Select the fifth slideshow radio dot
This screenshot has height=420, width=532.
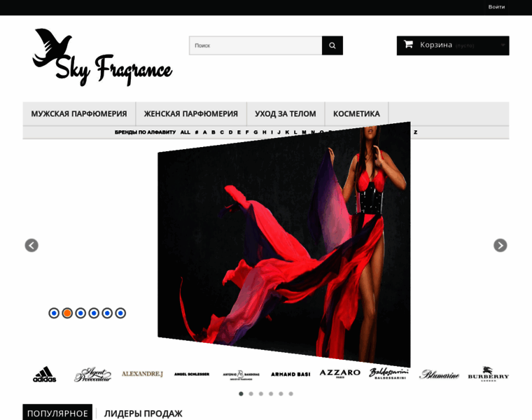[107, 313]
